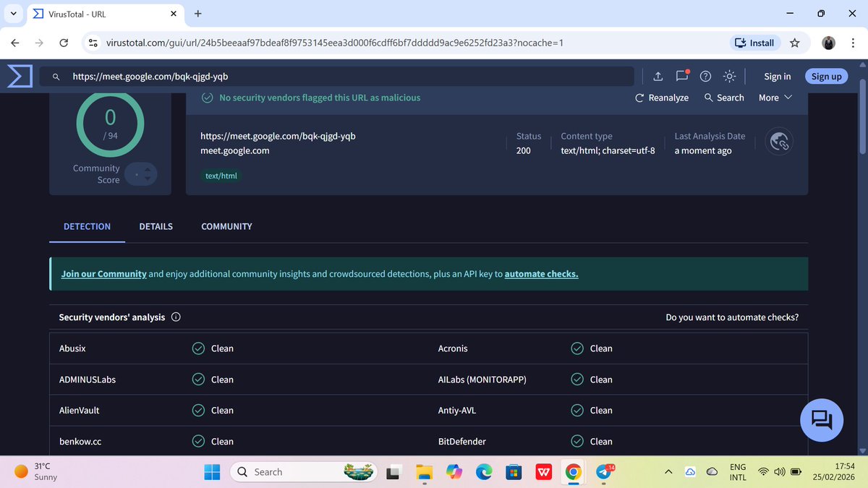This screenshot has height=488, width=868.
Task: Click the green check icon in the no-flag banner
Action: coord(208,98)
